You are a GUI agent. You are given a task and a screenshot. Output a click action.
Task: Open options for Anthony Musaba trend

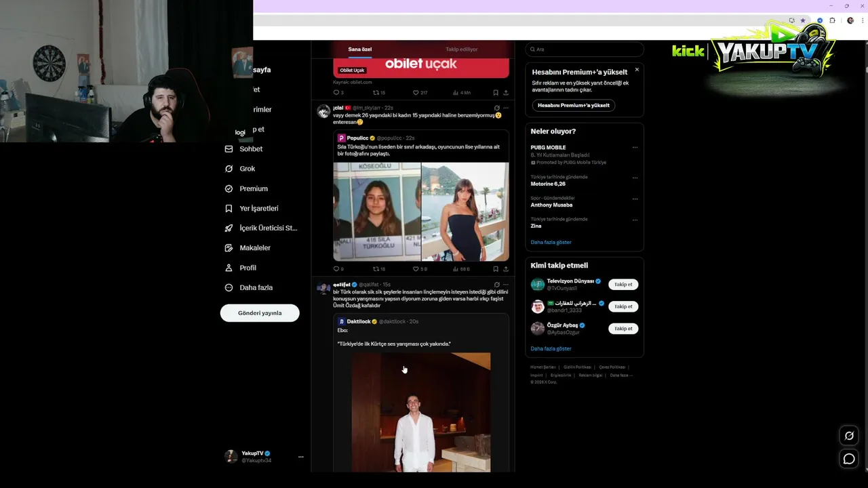(635, 199)
